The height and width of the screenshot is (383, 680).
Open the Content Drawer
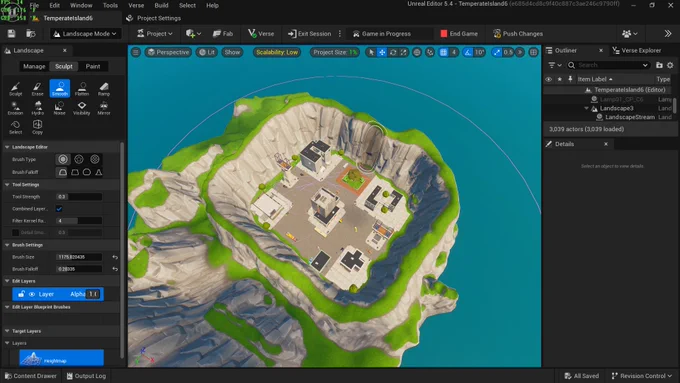click(x=31, y=376)
